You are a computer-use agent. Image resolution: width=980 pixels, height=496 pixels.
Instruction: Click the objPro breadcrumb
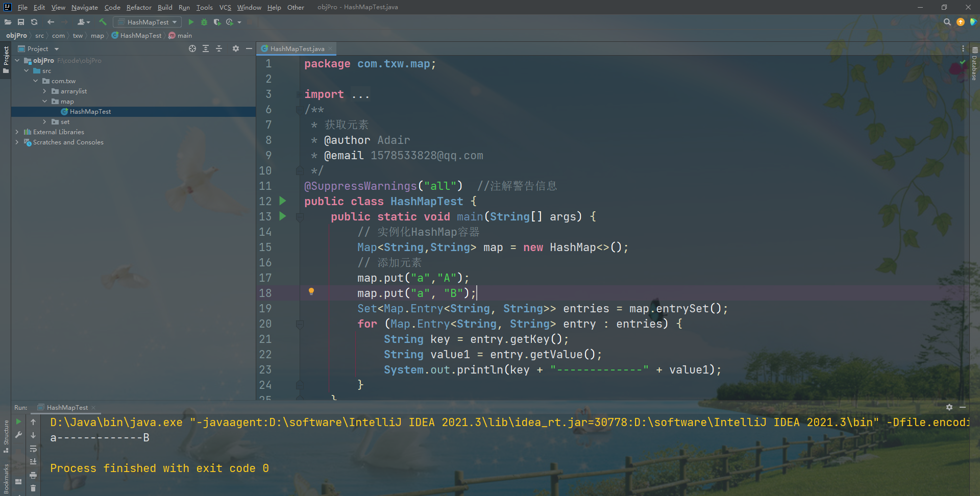click(x=16, y=35)
